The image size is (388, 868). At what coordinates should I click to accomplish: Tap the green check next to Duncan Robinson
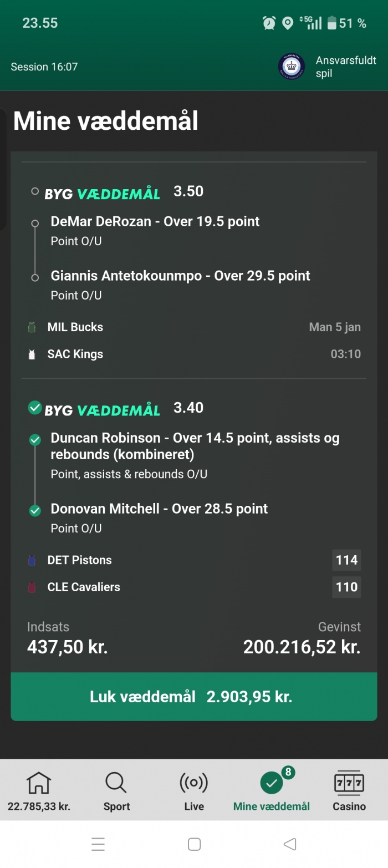[x=35, y=440]
